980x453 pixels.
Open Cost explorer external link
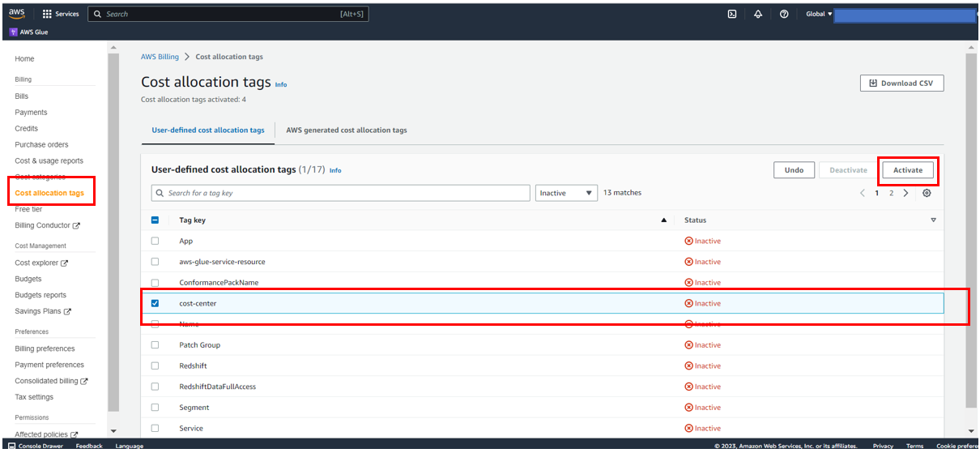pos(41,263)
